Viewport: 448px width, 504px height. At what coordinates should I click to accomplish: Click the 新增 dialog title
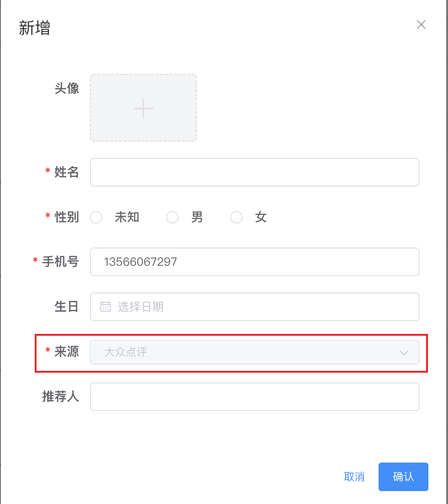coord(35,28)
